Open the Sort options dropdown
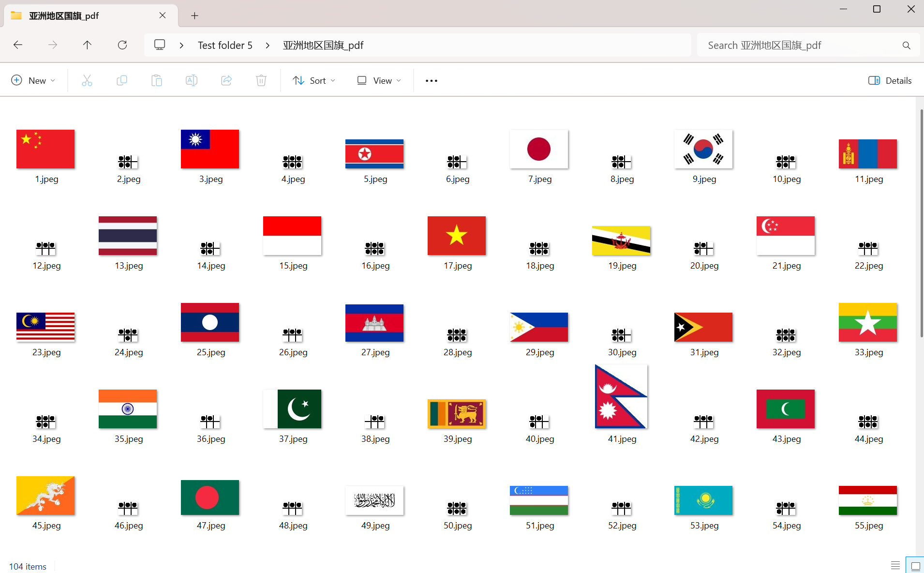The image size is (924, 573). click(x=313, y=80)
